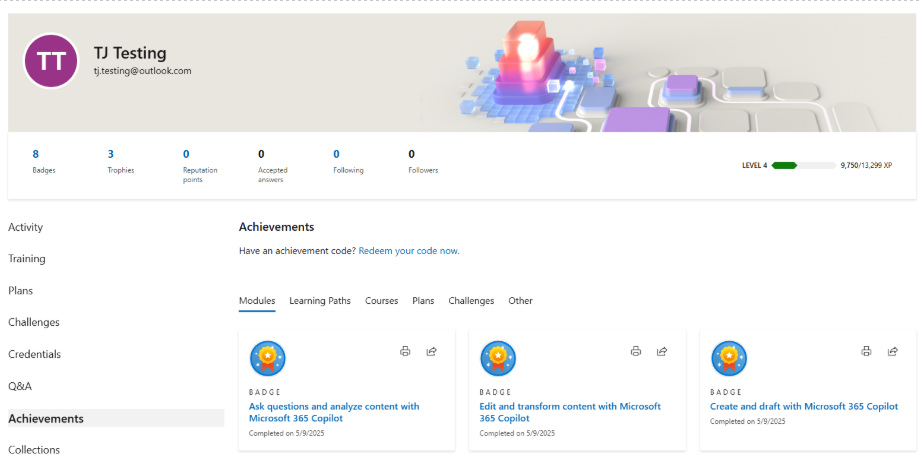The image size is (922, 458).
Task: Click the TJ Testing profile name
Action: coord(130,53)
